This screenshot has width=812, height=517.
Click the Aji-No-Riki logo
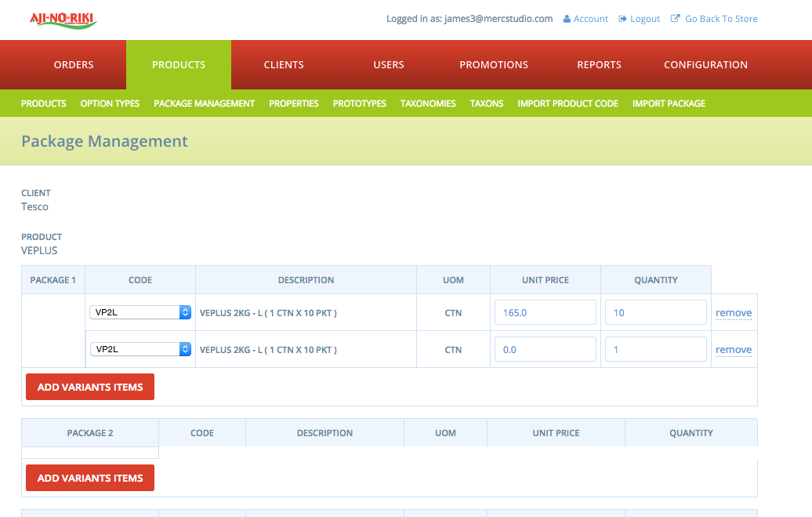tap(63, 20)
